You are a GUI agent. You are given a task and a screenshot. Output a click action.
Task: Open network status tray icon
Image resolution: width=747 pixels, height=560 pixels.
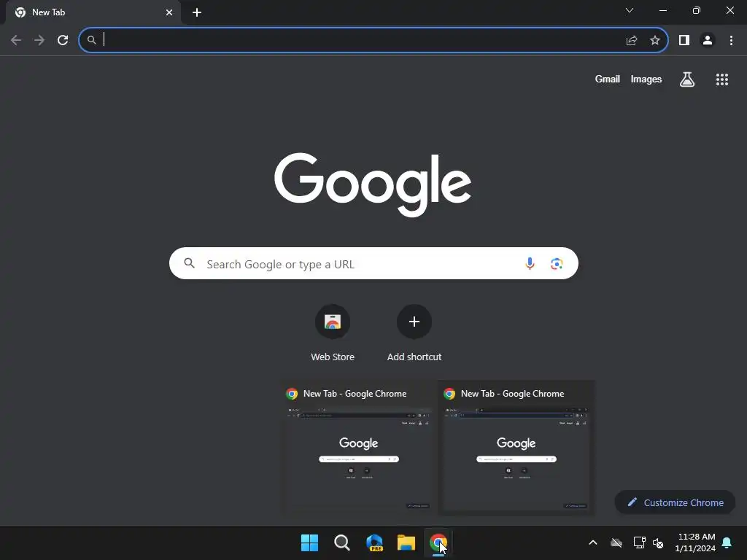(639, 542)
